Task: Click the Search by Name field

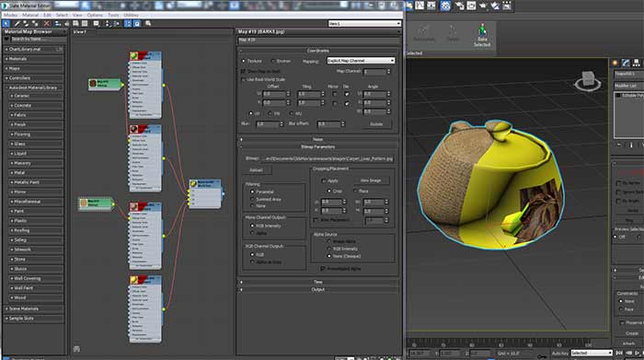Action: [x=37, y=39]
